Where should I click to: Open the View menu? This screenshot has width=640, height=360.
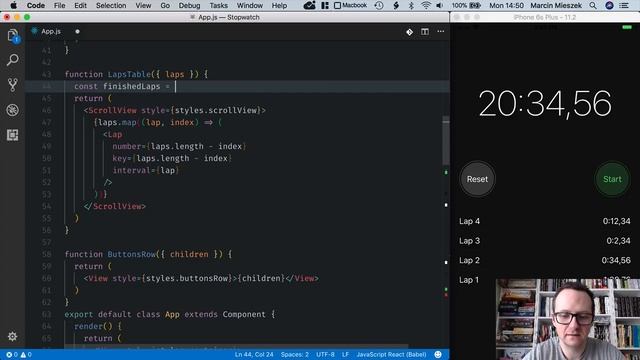[143, 5]
